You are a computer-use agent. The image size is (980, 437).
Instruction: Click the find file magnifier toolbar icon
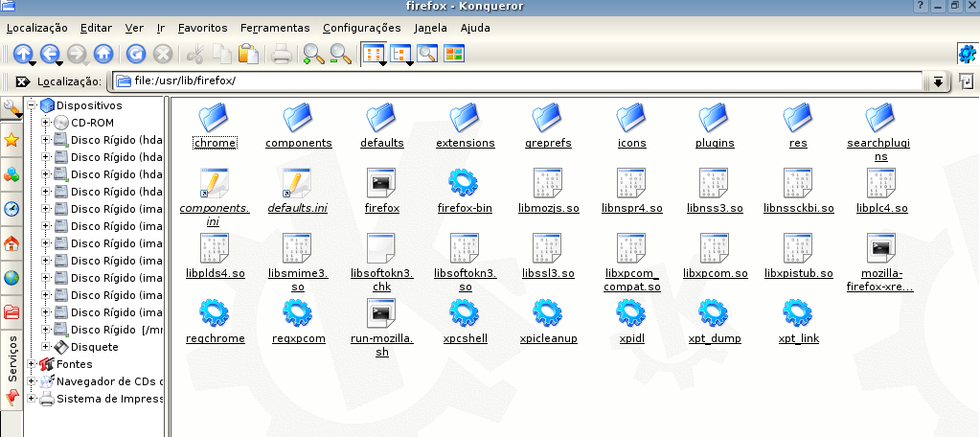coord(427,54)
